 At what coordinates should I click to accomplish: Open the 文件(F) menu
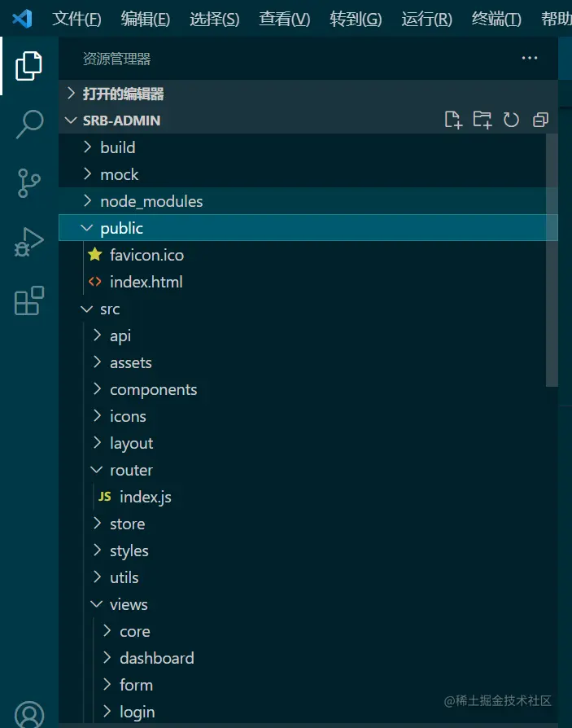[76, 19]
